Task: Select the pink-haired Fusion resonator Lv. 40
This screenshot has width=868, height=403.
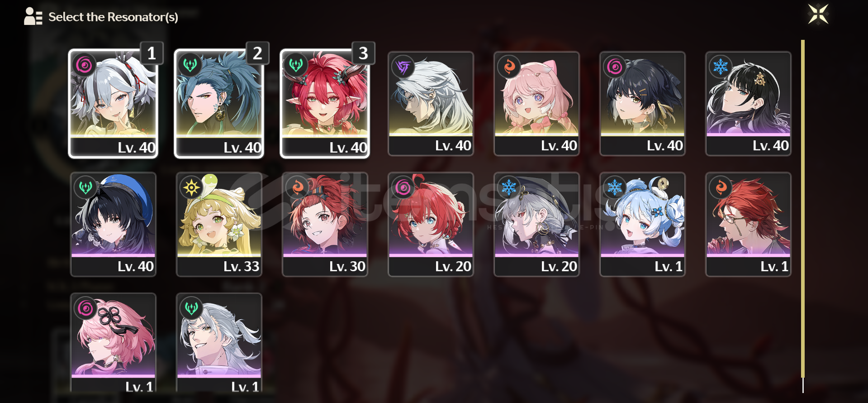Action: point(536,104)
